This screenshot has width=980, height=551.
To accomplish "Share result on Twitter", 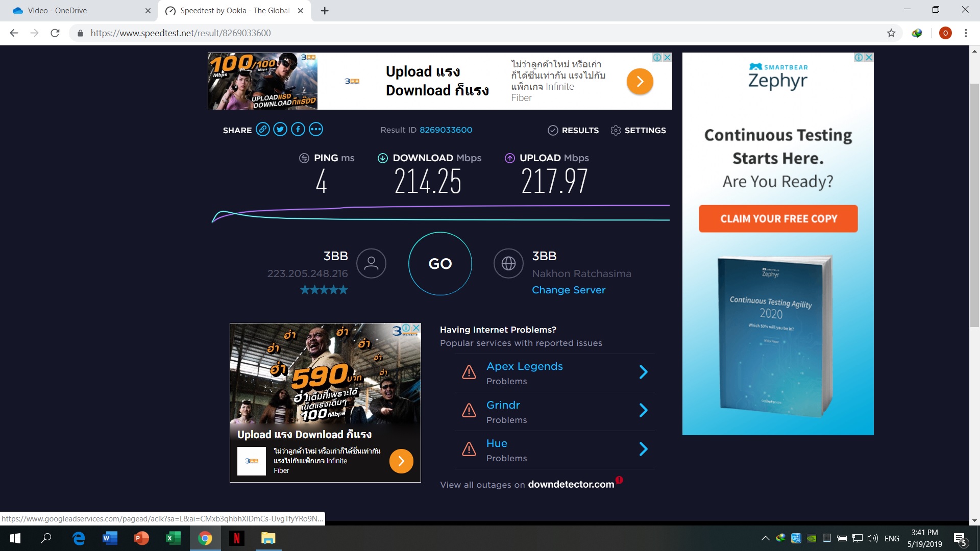I will 280,130.
